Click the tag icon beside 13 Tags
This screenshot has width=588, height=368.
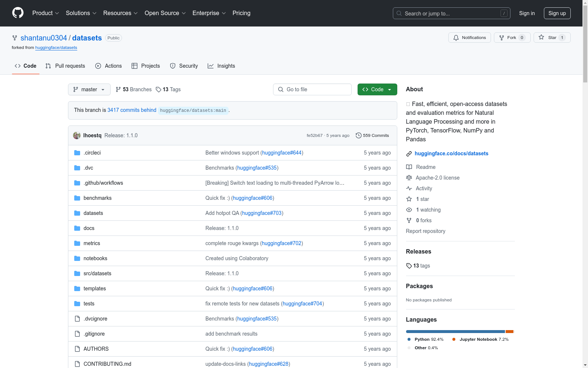pos(158,89)
